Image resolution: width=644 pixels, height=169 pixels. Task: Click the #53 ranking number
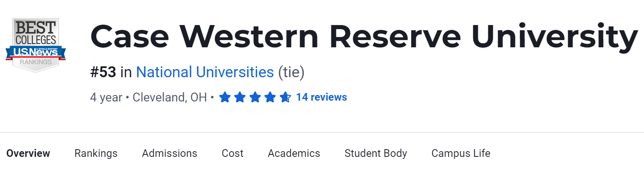[x=103, y=72]
